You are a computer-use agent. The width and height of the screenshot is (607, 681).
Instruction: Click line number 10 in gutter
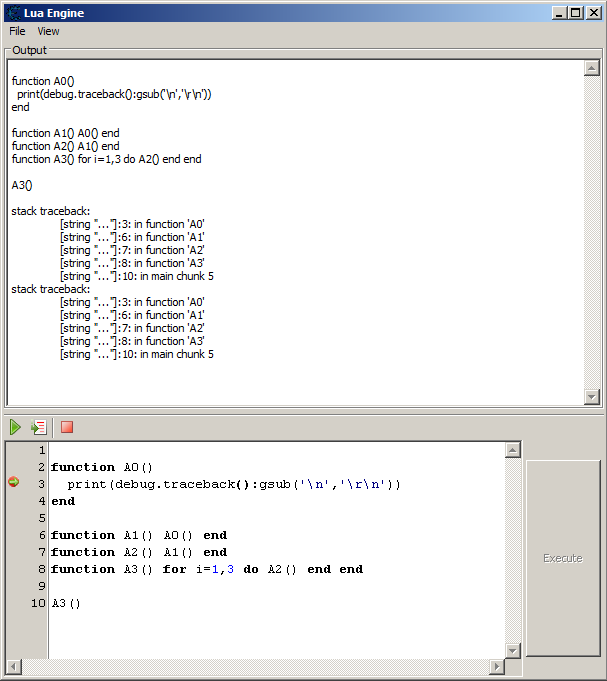pyautogui.click(x=38, y=603)
